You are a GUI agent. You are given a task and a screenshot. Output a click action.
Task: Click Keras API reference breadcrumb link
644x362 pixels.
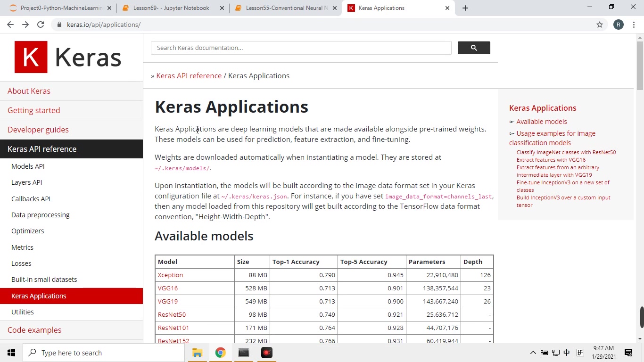click(x=189, y=75)
